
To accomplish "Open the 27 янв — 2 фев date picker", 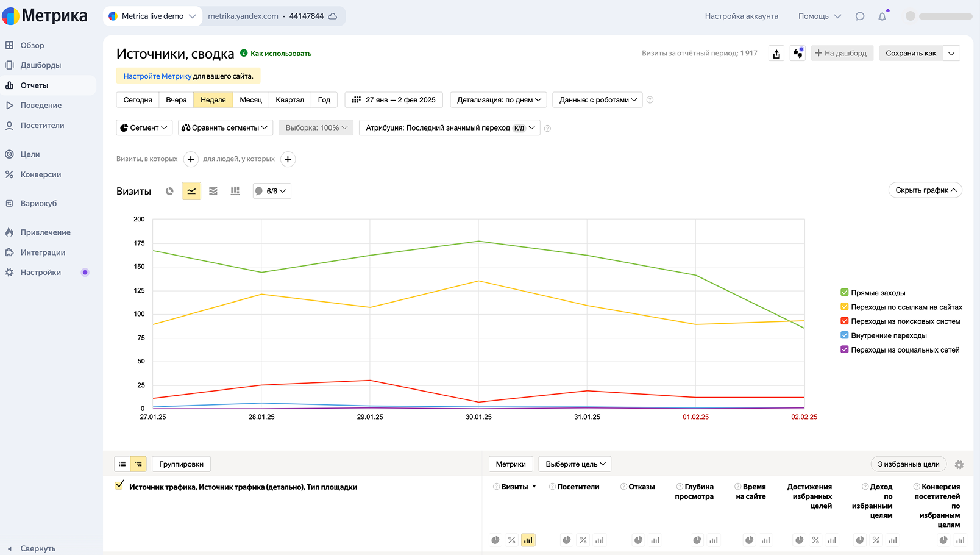I will 394,100.
